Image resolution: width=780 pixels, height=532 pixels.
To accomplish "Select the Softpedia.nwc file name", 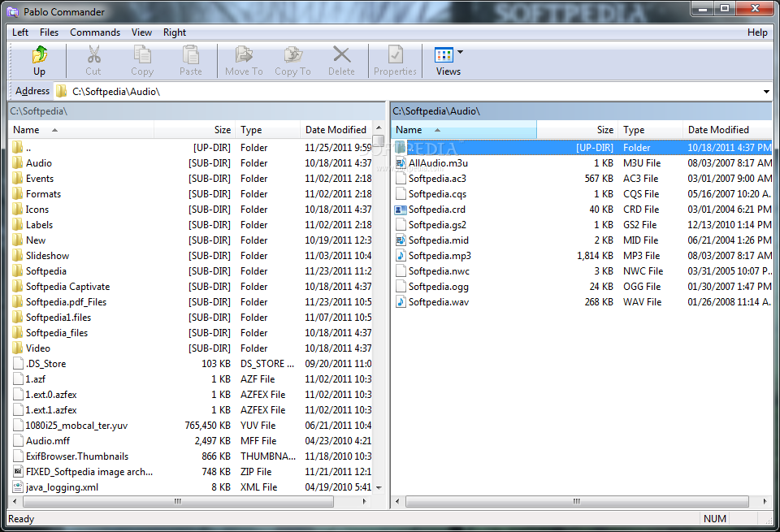I will pos(439,271).
